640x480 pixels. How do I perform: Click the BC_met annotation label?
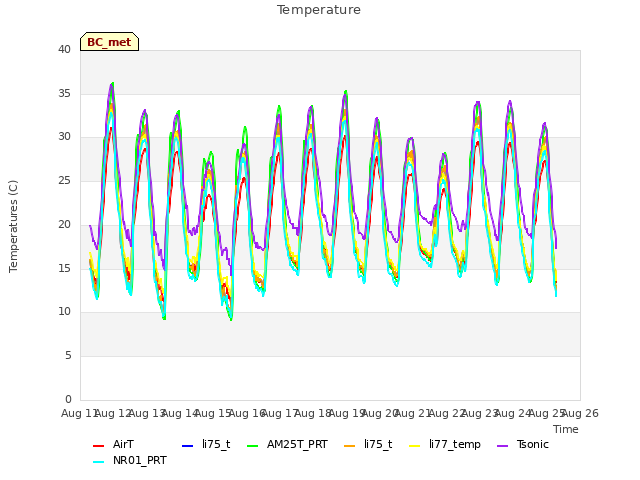tap(109, 42)
